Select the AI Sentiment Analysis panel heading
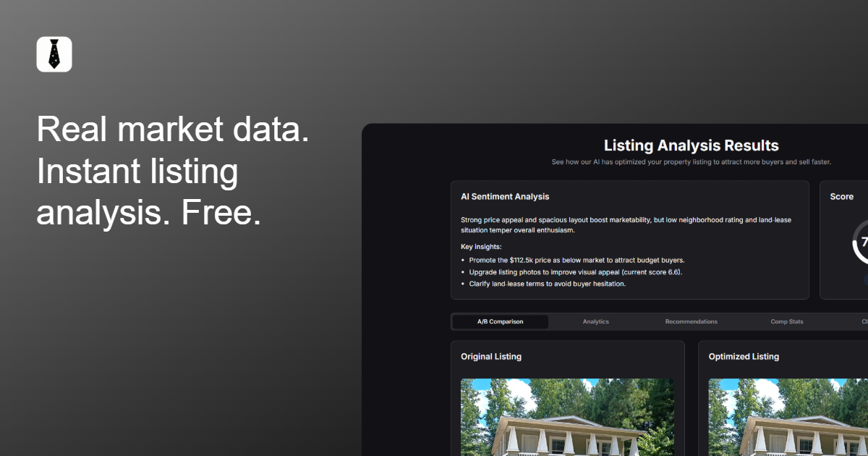The width and height of the screenshot is (868, 456). click(x=504, y=196)
